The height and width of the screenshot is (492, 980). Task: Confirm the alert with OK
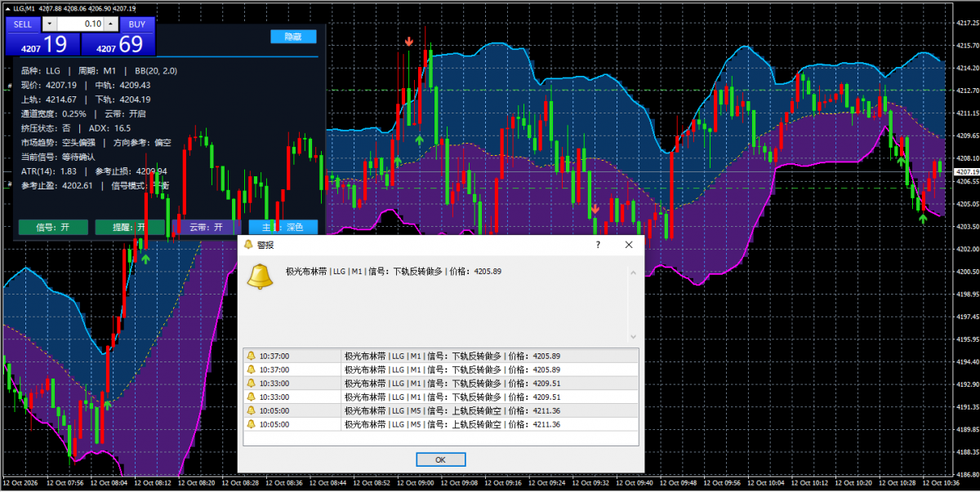coord(440,459)
